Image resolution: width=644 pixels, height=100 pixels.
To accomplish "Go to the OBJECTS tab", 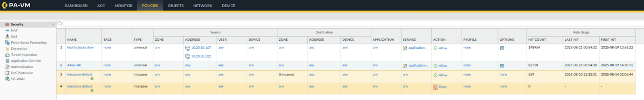I will click(x=175, y=5).
